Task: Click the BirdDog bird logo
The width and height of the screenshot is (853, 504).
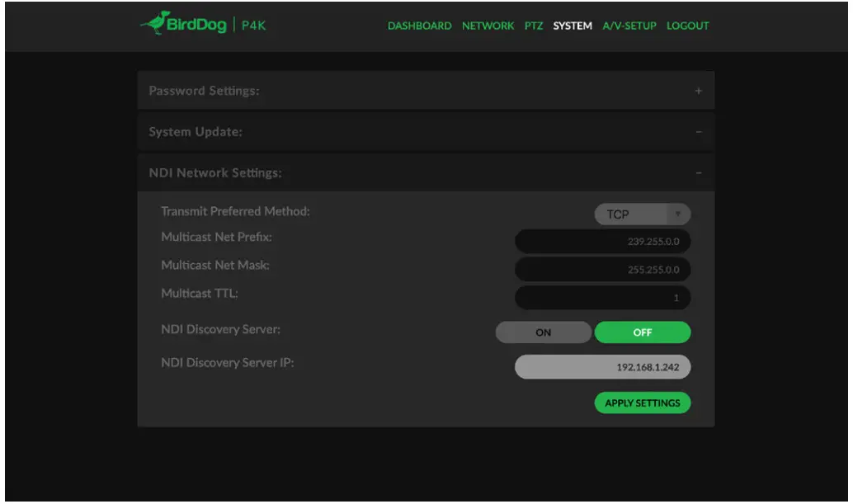Action: pyautogui.click(x=155, y=25)
